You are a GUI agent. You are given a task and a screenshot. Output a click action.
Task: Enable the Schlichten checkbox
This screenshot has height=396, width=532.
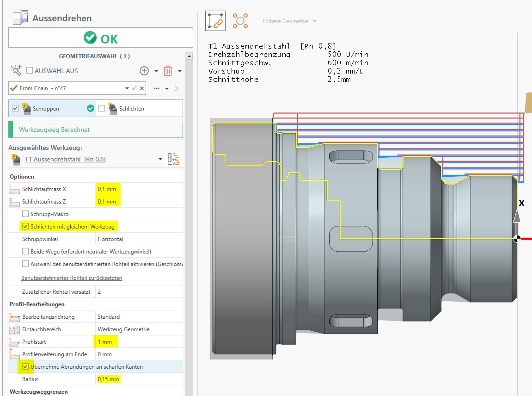point(102,108)
